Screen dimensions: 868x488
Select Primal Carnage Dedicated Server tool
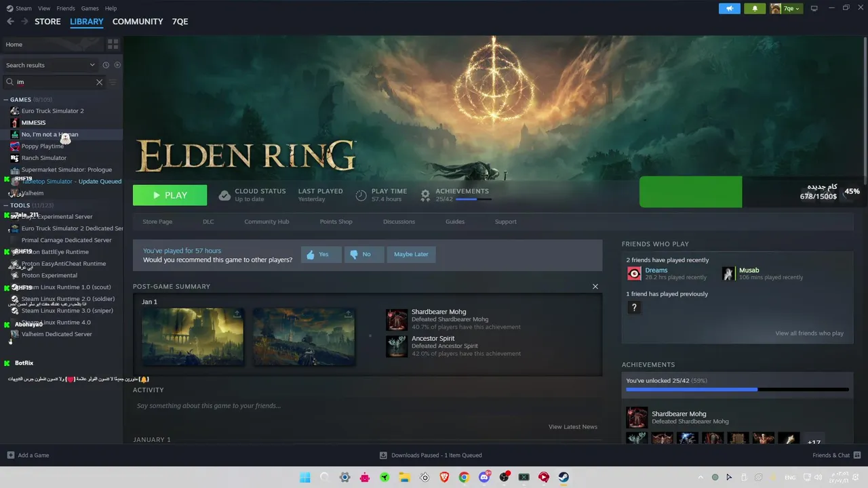(x=66, y=240)
